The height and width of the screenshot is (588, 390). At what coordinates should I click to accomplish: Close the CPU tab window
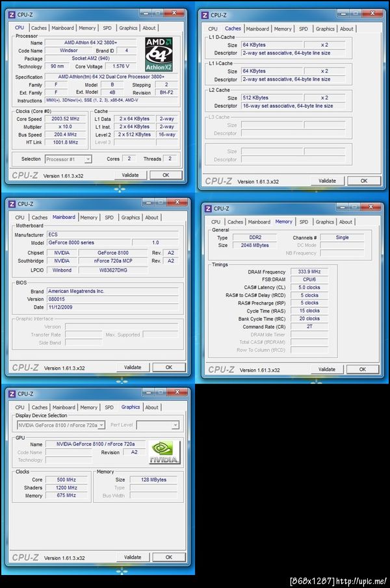(x=174, y=13)
